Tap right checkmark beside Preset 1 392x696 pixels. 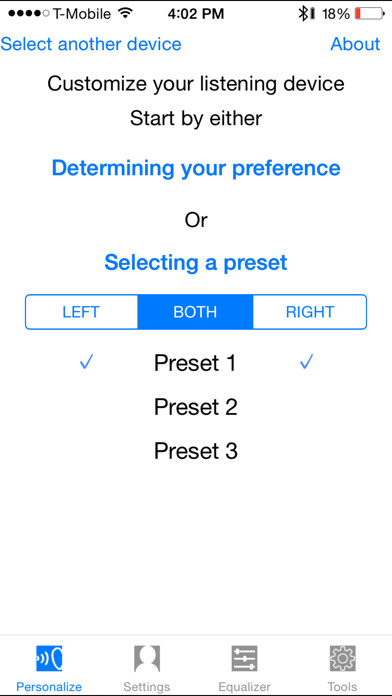(x=306, y=363)
